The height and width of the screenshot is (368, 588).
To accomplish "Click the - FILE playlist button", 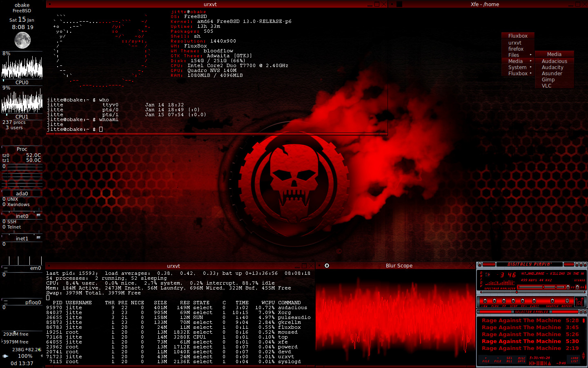I will 498,360.
